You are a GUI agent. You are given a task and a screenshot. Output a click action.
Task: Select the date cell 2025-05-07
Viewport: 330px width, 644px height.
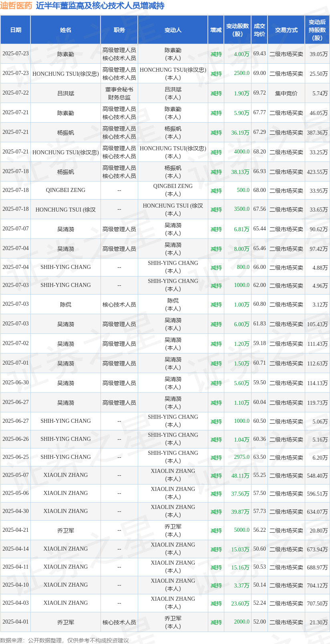16,475
